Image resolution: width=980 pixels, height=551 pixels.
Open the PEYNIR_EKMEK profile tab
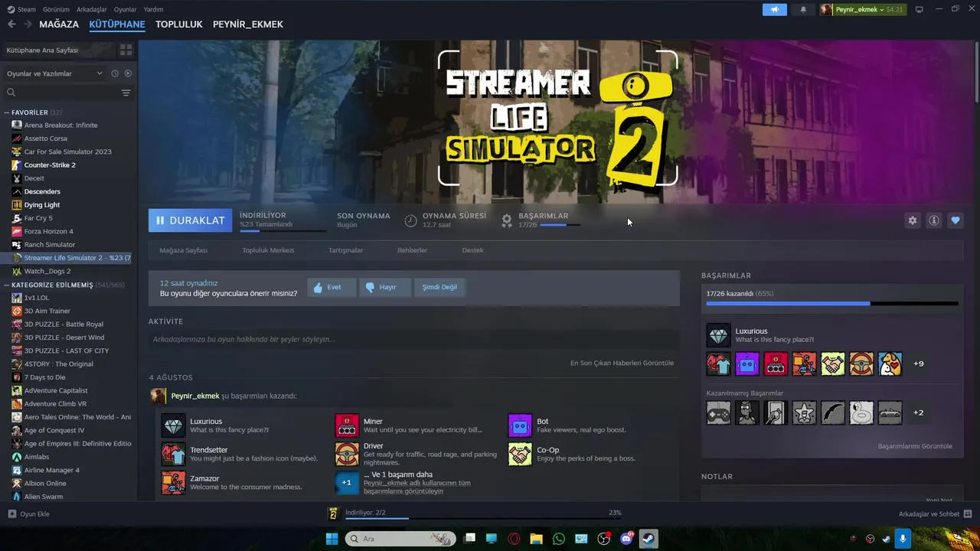tap(248, 24)
